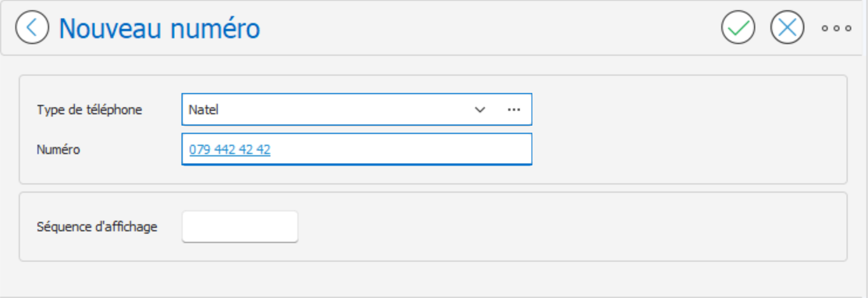Click the Numéro field label
This screenshot has width=868, height=298.
pos(59,149)
